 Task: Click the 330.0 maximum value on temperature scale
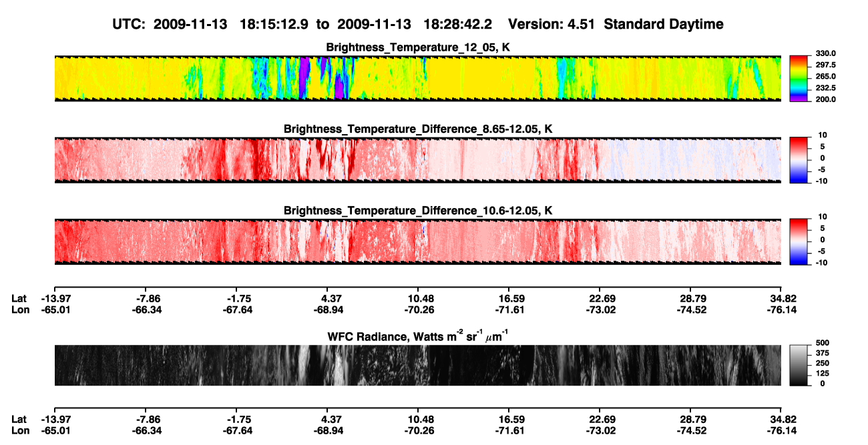pyautogui.click(x=825, y=53)
